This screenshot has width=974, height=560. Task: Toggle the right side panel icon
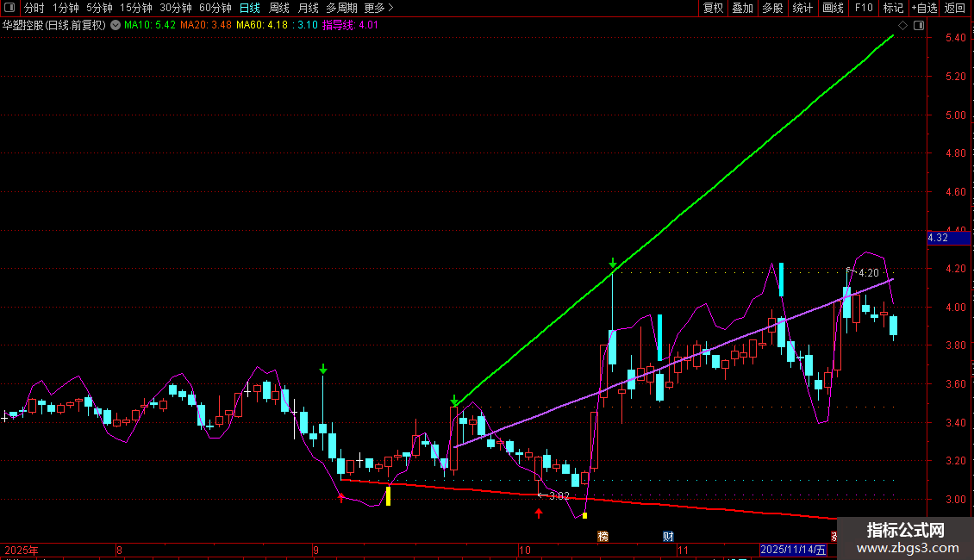coord(919,26)
